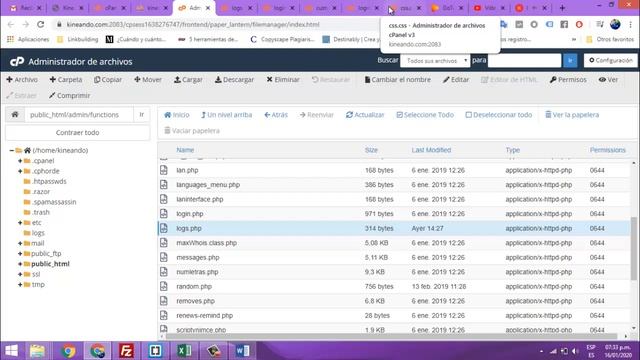Go to Inicio in file navigation
The image size is (640, 360).
pyautogui.click(x=177, y=115)
